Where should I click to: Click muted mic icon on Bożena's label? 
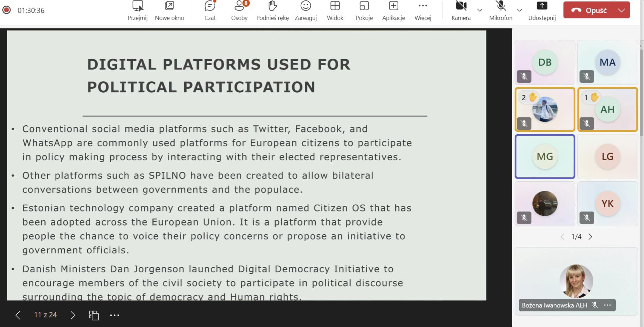pyautogui.click(x=595, y=305)
